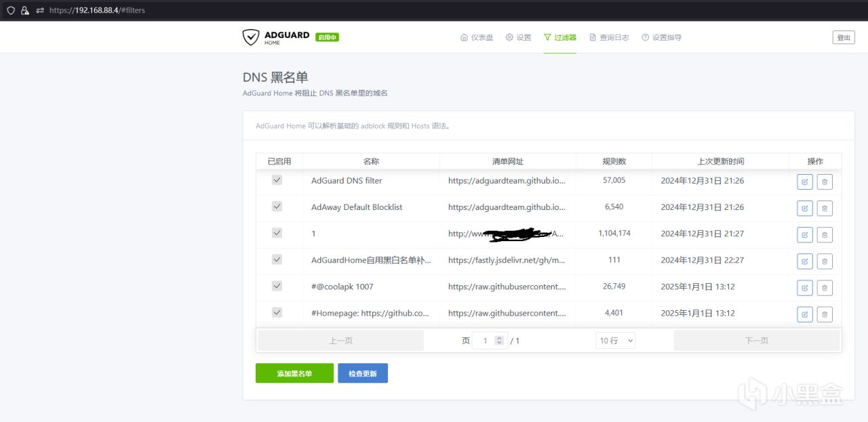Click the AdGuard Home shield logo
The width and height of the screenshot is (868, 422).
click(x=251, y=37)
